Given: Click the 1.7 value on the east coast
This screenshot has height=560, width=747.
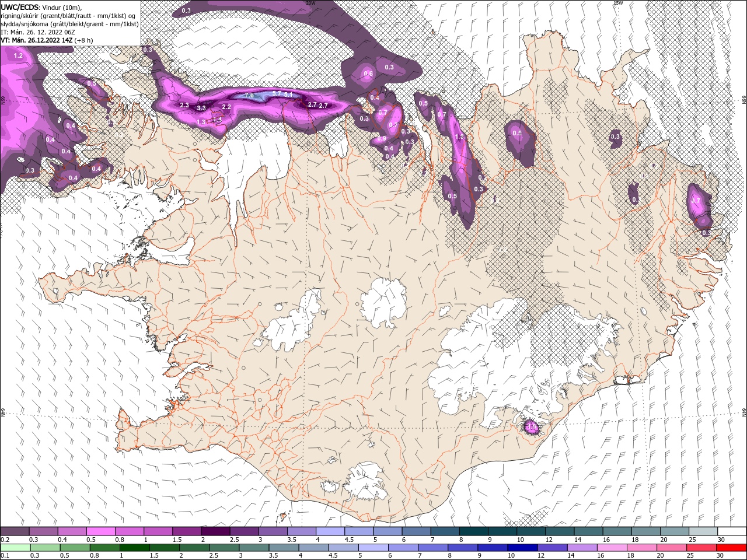Looking at the screenshot, I should click(x=695, y=201).
